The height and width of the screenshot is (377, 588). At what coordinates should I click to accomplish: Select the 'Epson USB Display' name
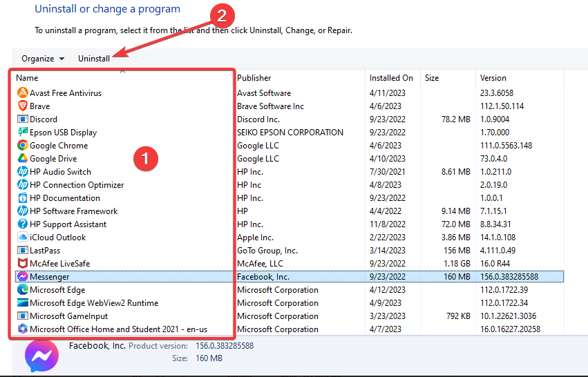point(63,133)
